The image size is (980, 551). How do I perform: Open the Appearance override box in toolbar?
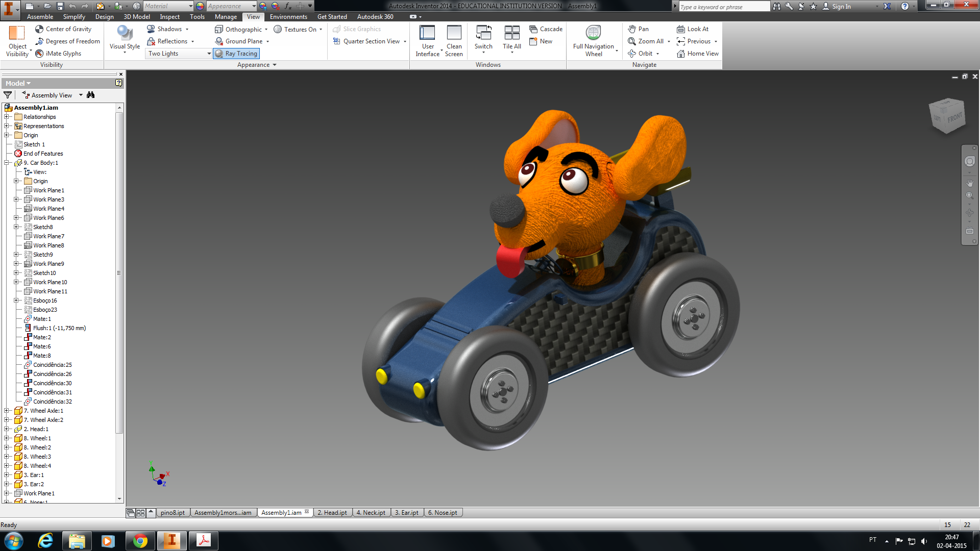pos(231,6)
